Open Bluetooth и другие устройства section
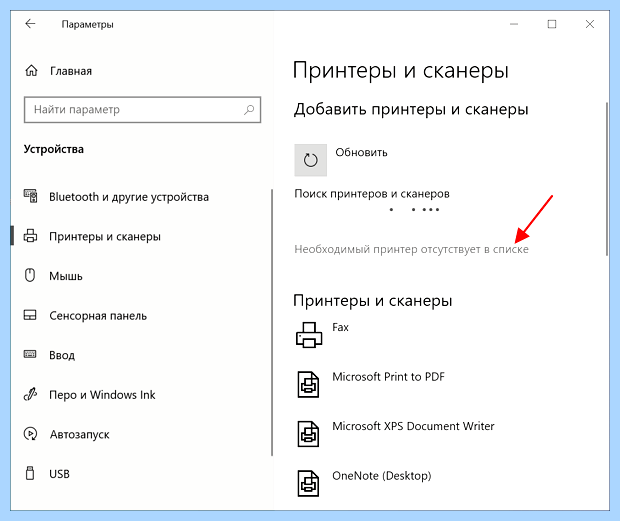620x521 pixels. (129, 197)
